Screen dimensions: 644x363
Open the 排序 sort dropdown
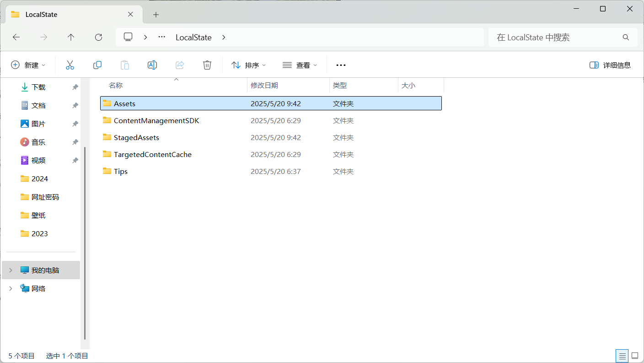[x=249, y=65]
